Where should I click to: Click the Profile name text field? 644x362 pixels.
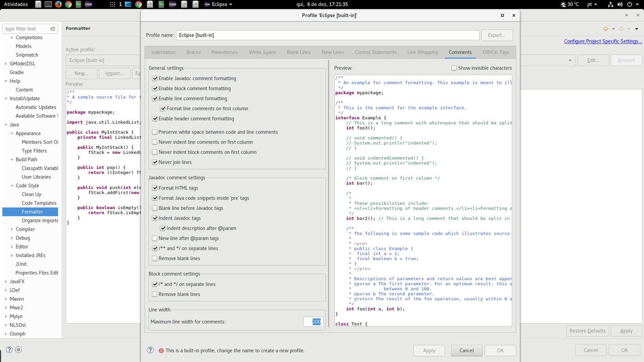pos(328,35)
